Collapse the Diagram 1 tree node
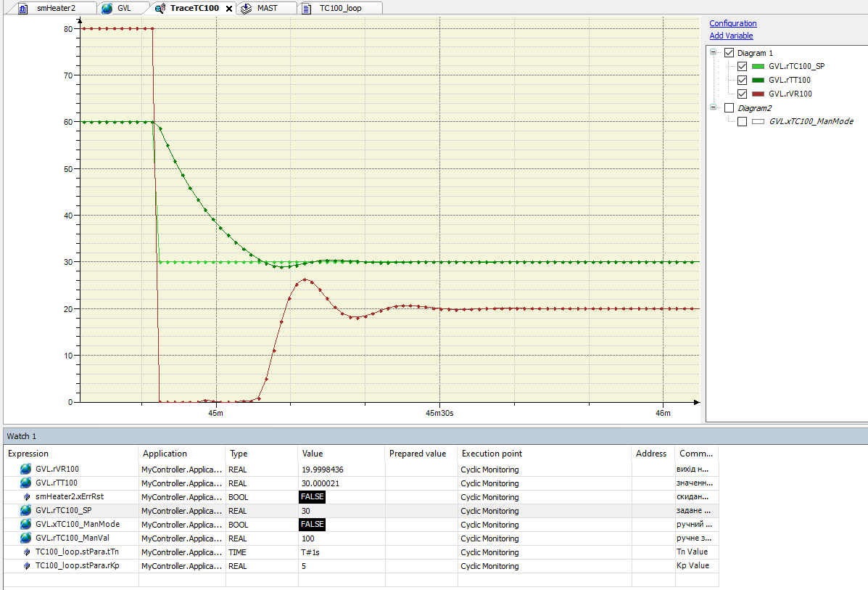The width and height of the screenshot is (868, 590). point(714,53)
